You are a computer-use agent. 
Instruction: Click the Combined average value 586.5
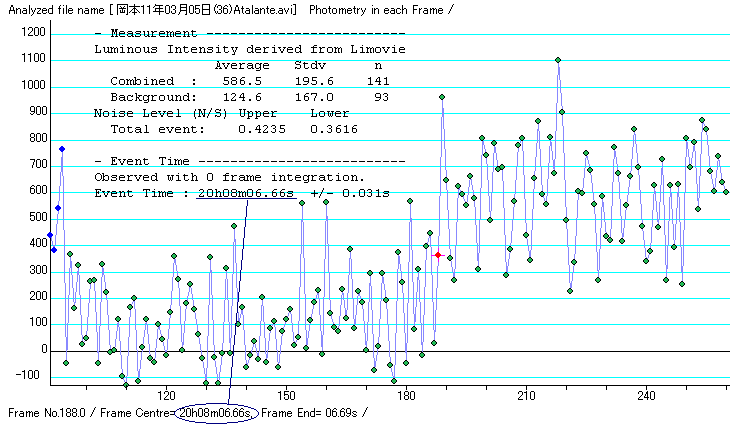click(x=242, y=81)
